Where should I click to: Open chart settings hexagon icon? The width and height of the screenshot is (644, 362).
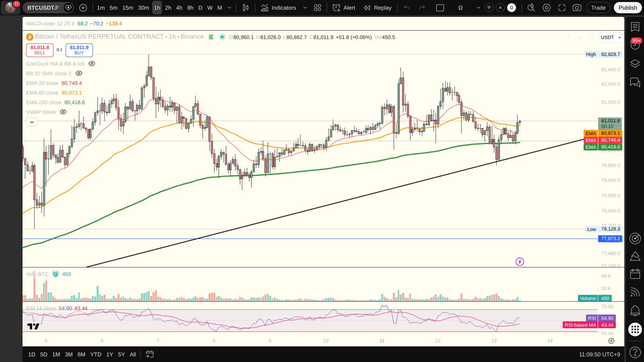point(547,8)
